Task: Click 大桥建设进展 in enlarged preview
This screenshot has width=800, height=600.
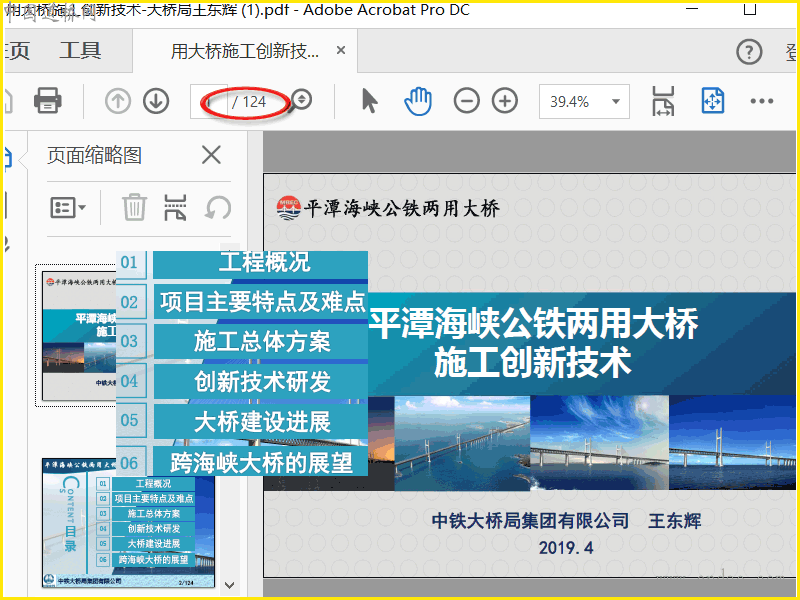Action: 262,422
